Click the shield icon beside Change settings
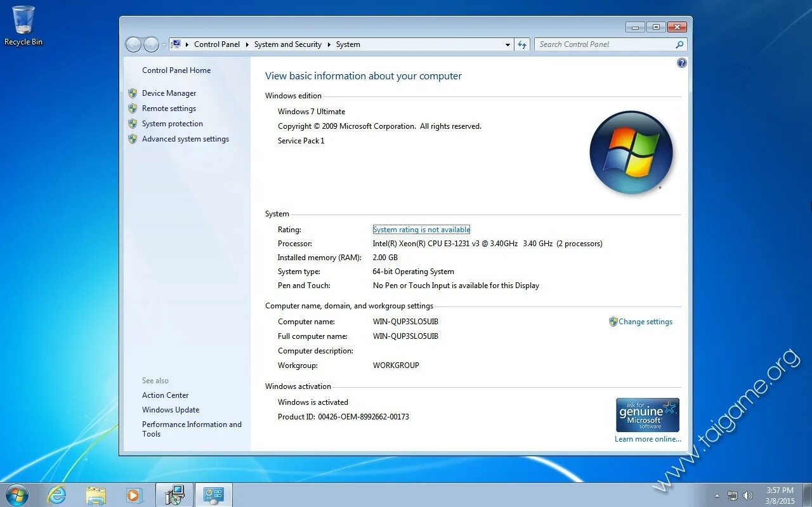Image resolution: width=812 pixels, height=507 pixels. (x=613, y=322)
